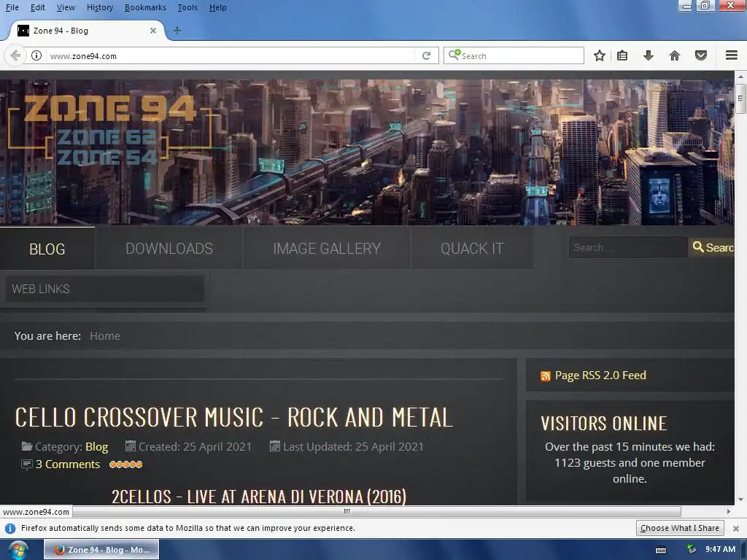Go to Firefox home page icon
This screenshot has width=747, height=560.
675,55
